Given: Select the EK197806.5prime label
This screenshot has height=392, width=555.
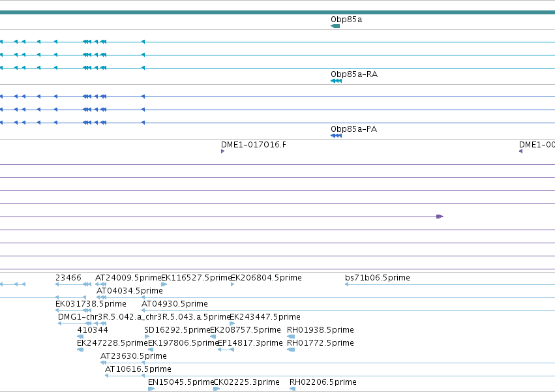Looking at the screenshot, I should click(x=183, y=343).
